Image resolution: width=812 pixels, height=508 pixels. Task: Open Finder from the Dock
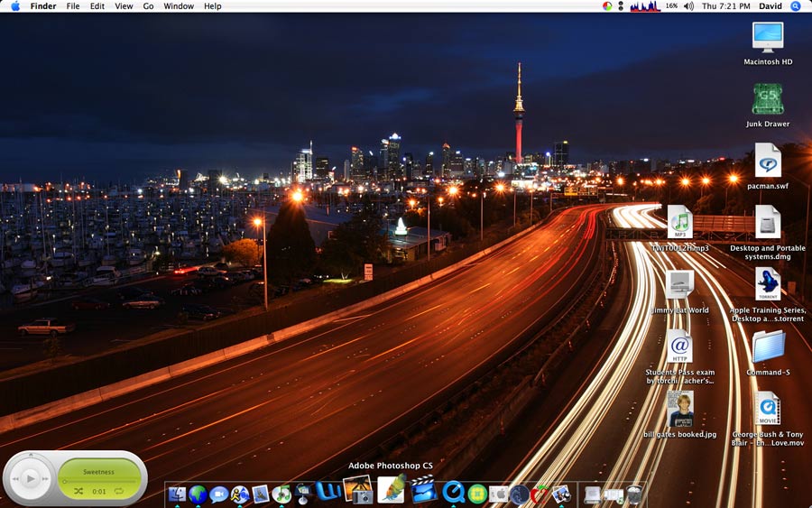tap(177, 494)
